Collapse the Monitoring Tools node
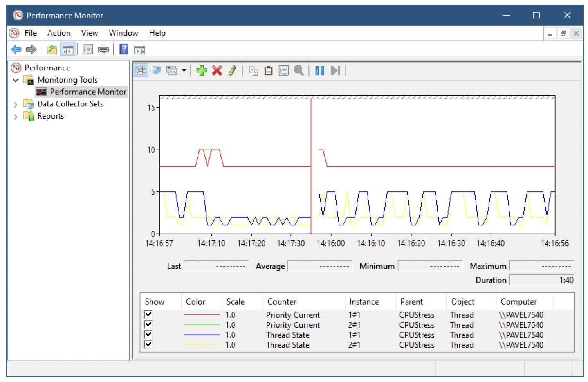 tap(16, 80)
